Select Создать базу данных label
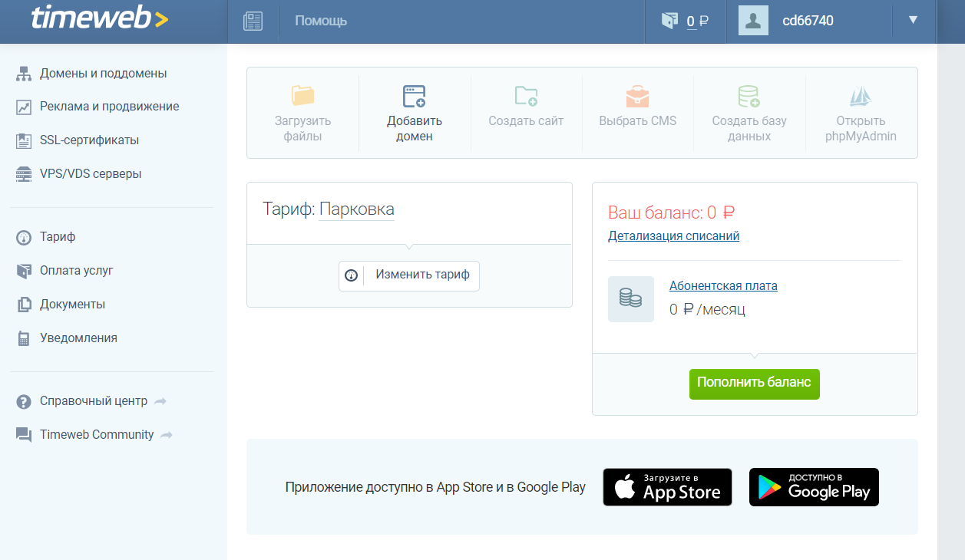965x560 pixels. pyautogui.click(x=749, y=129)
